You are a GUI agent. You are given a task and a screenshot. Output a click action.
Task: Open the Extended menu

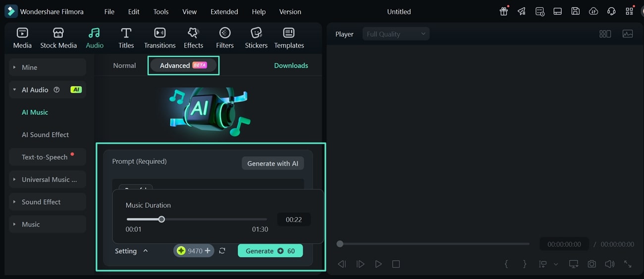point(224,11)
